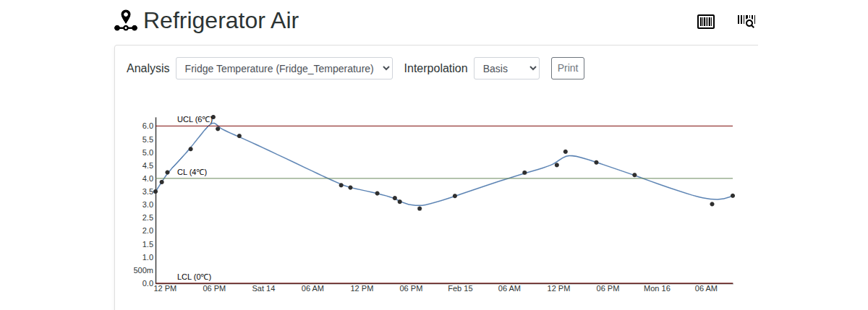This screenshot has width=868, height=310.
Task: Select the first data point on the y-axis
Action: pyautogui.click(x=156, y=191)
